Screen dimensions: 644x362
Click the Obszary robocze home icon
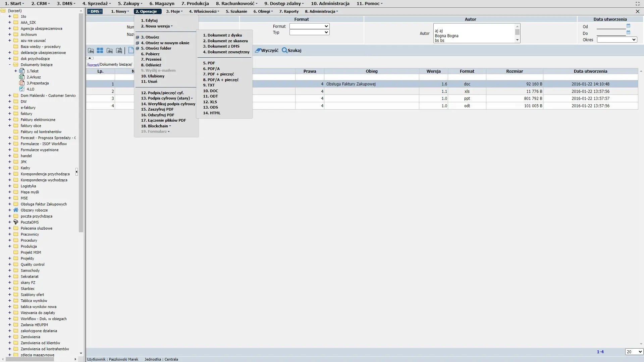click(16, 210)
